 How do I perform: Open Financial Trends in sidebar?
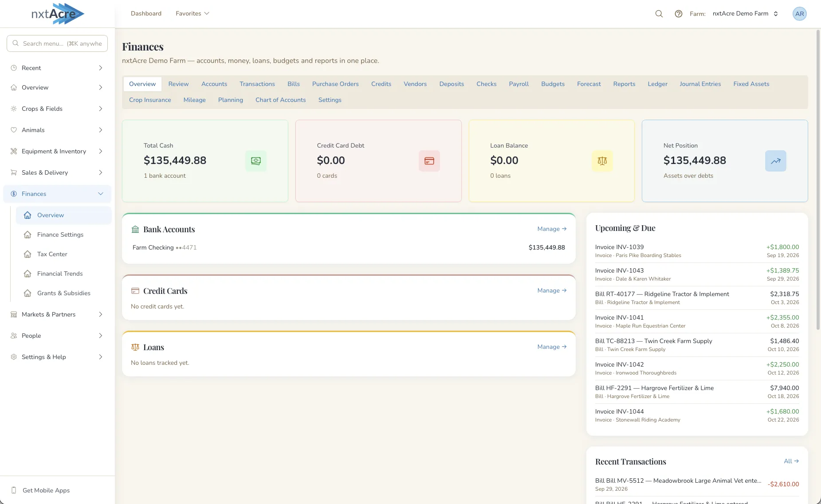[x=63, y=273]
